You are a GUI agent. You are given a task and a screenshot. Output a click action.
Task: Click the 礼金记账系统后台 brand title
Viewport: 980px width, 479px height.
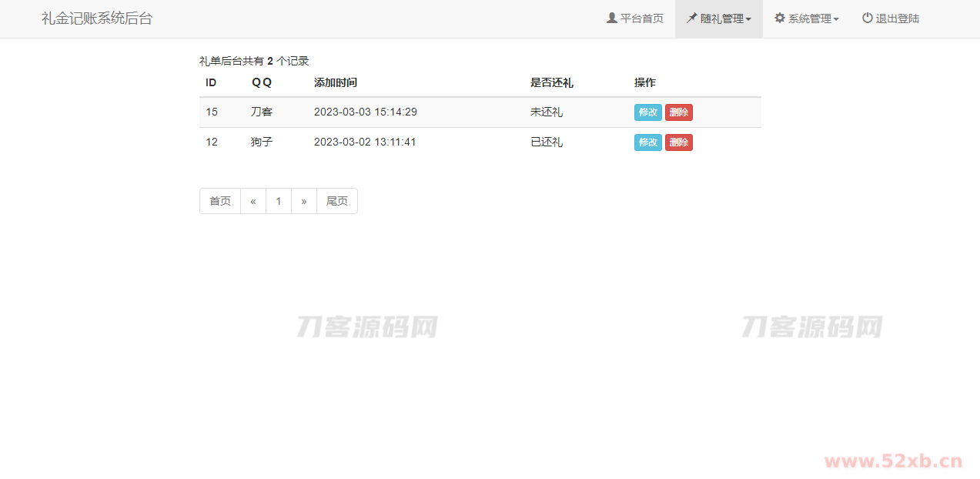[97, 18]
